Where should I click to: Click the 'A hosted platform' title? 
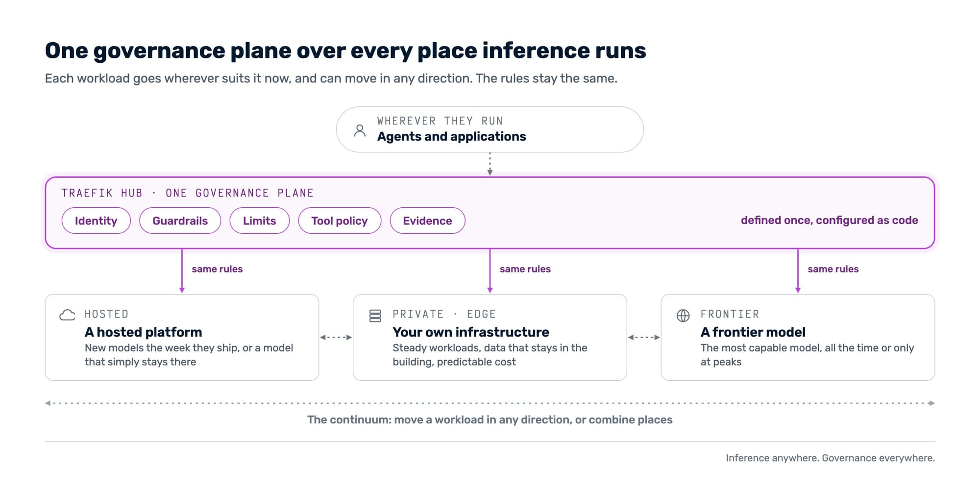[143, 332]
